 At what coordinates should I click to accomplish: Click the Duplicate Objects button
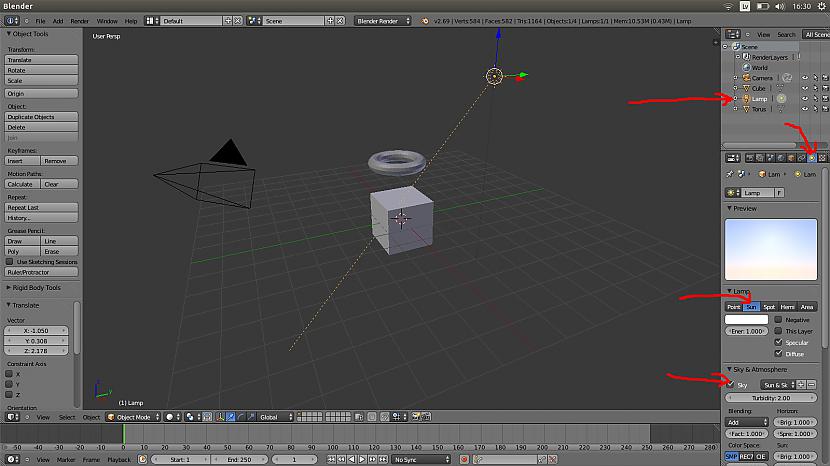41,116
